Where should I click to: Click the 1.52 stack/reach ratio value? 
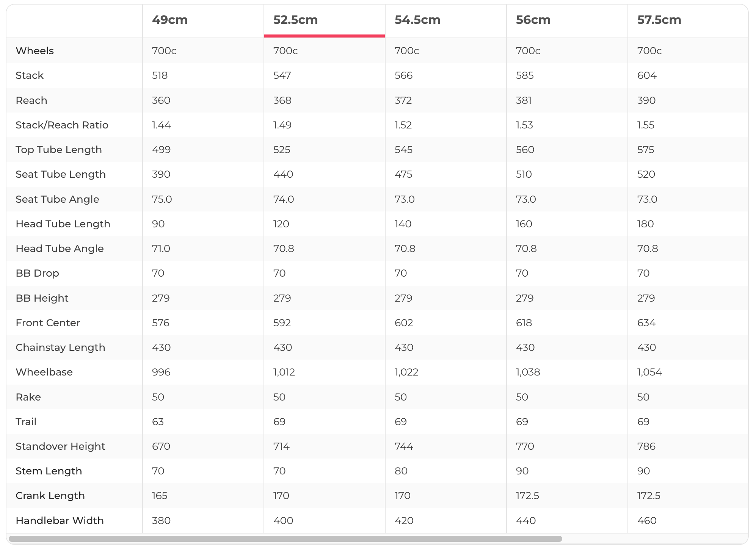(403, 125)
